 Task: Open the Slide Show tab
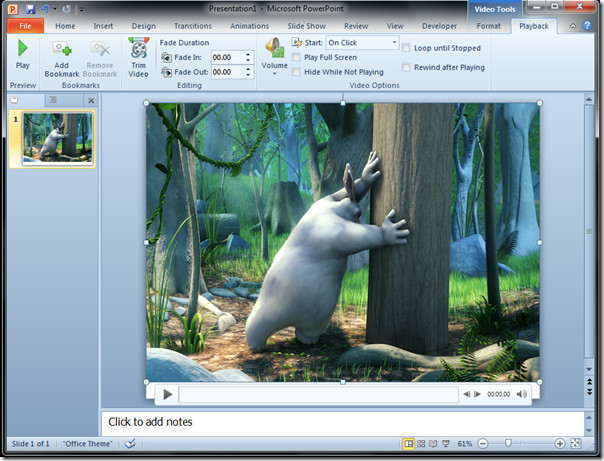pos(307,26)
